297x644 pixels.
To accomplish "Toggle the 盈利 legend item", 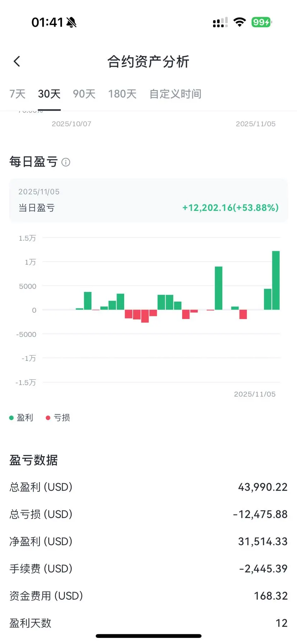I will click(x=21, y=417).
